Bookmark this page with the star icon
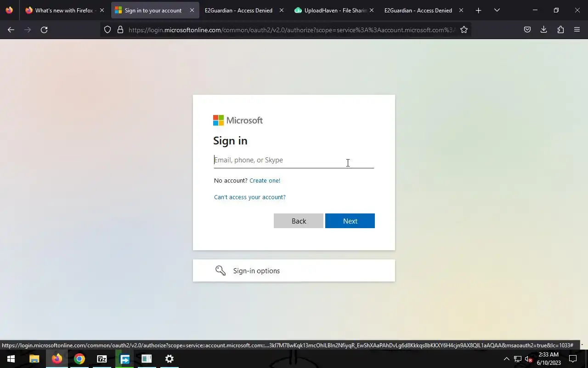This screenshot has height=368, width=588. [464, 30]
